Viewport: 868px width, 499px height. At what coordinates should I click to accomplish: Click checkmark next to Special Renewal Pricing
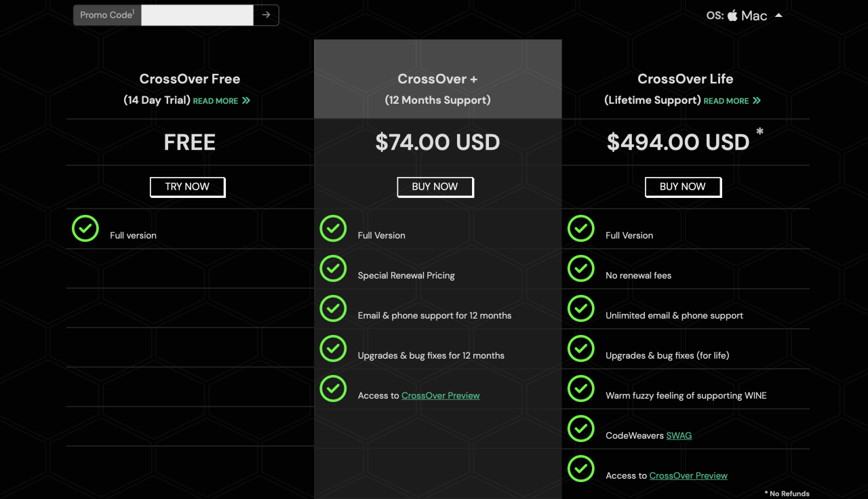click(333, 268)
